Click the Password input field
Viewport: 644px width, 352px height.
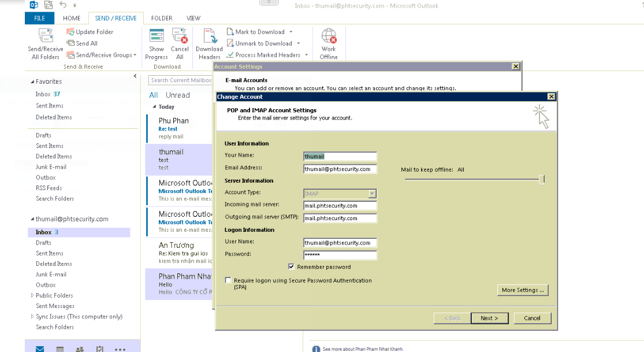coord(340,255)
